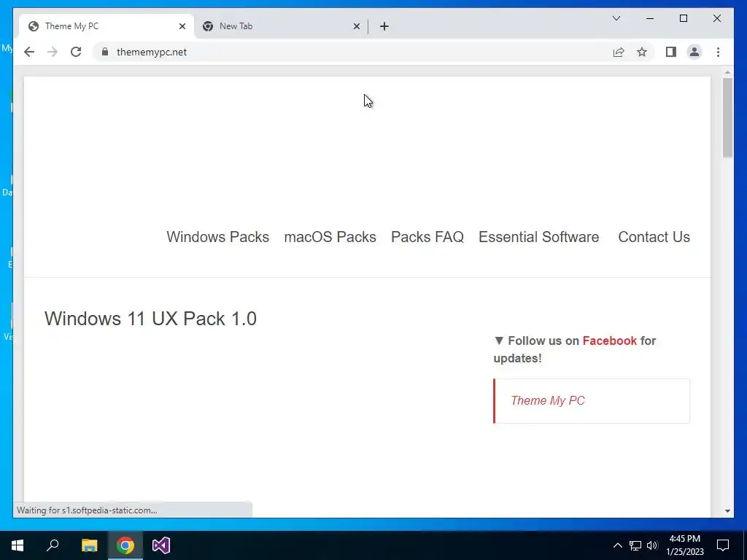This screenshot has width=747, height=560.
Task: Minimize the Chrome window
Action: [x=650, y=18]
